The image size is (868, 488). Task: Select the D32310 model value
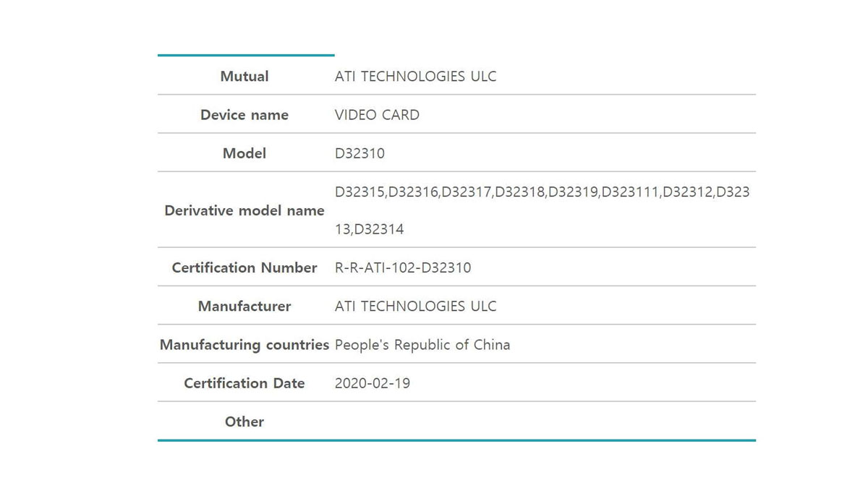click(359, 153)
